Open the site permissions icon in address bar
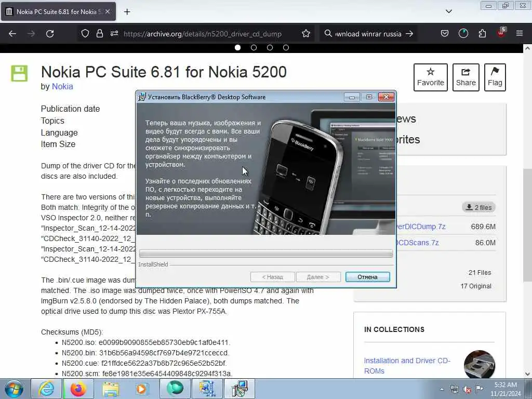This screenshot has height=399, width=532. [114, 34]
